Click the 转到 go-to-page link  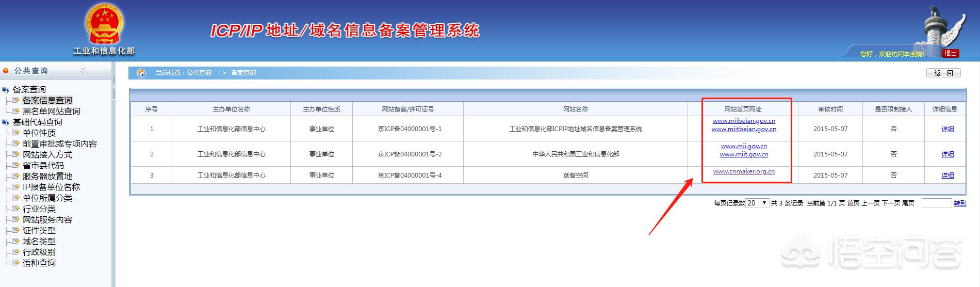click(x=960, y=203)
